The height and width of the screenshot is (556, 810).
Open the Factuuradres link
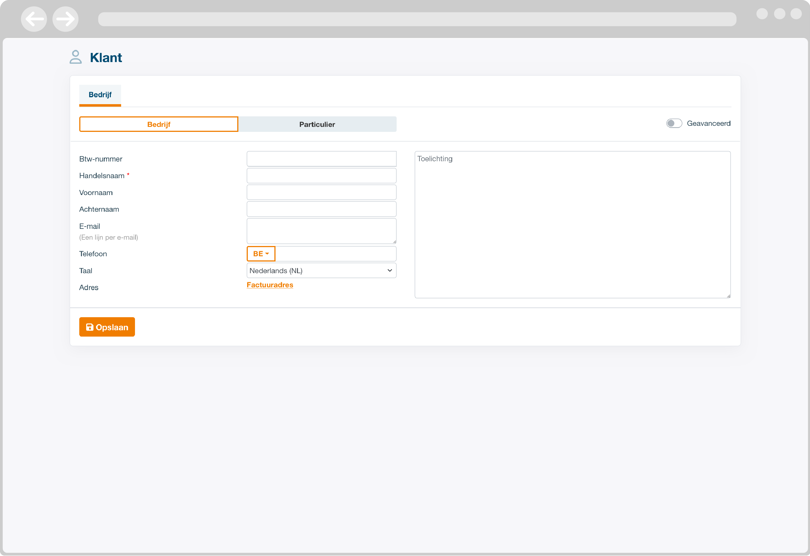(270, 285)
